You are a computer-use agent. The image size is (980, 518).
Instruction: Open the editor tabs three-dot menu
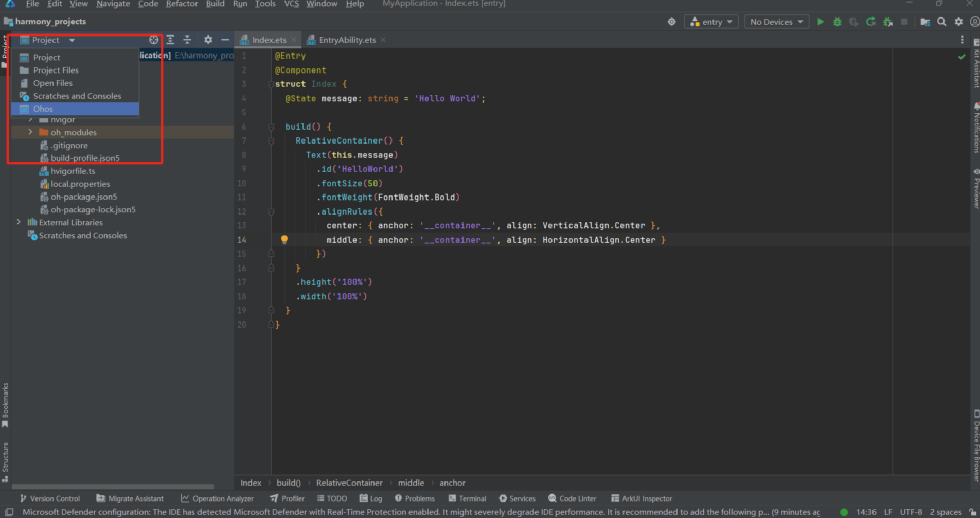962,40
